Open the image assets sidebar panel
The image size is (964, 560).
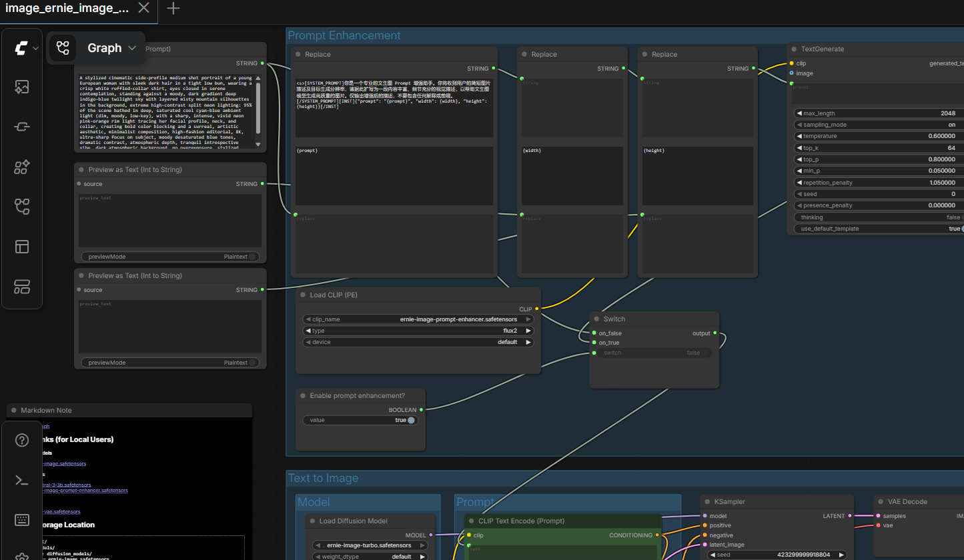[x=22, y=87]
